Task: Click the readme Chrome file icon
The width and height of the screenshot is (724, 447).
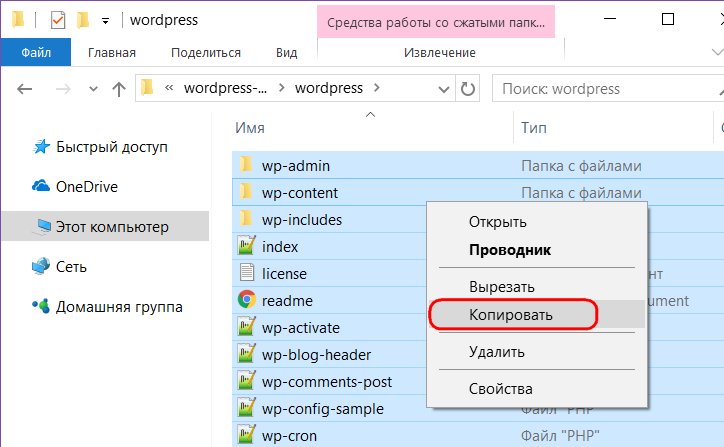Action: tap(247, 299)
